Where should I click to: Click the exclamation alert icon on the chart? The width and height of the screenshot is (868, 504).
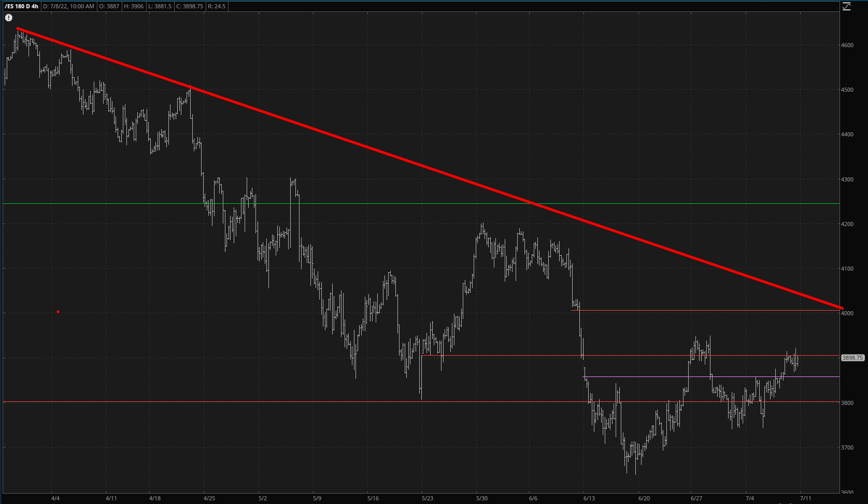tap(9, 18)
